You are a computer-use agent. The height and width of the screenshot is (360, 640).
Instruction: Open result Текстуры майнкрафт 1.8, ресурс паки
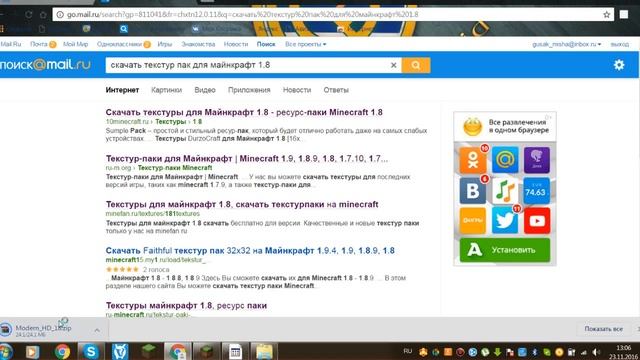(x=186, y=305)
